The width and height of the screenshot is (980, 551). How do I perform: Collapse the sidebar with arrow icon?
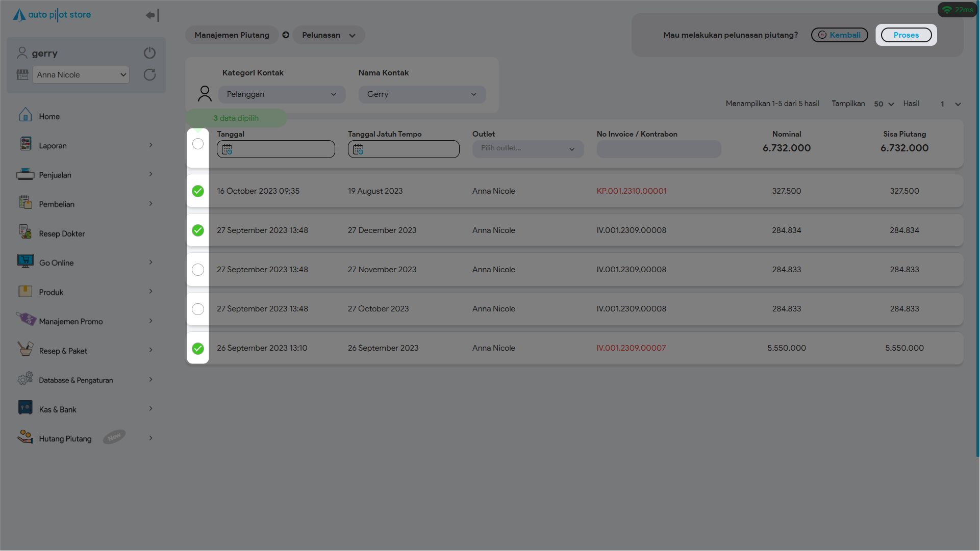152,15
